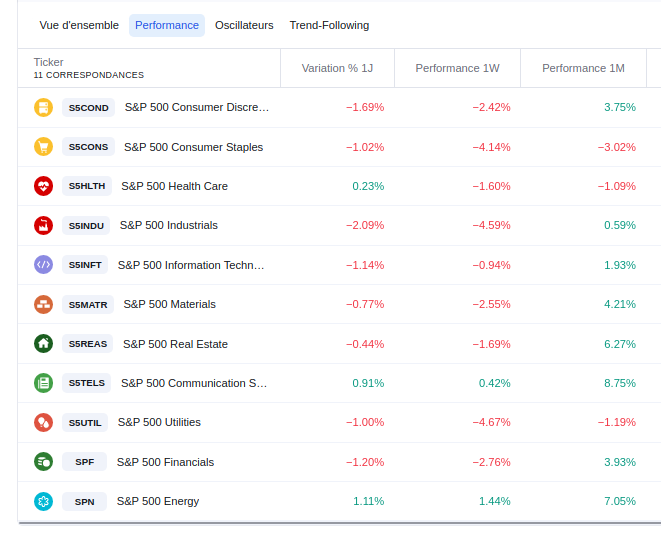Click the Ticker column header

coord(48,62)
